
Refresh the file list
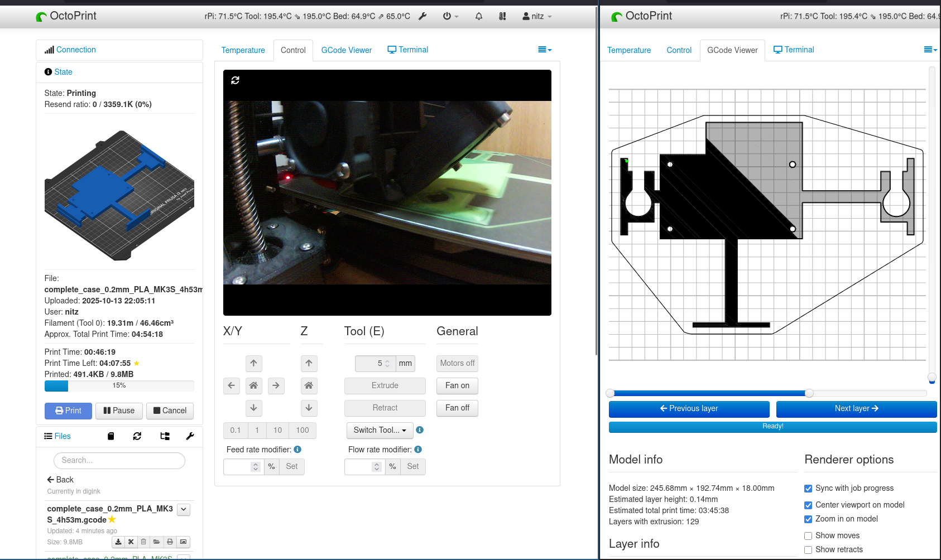coord(137,436)
